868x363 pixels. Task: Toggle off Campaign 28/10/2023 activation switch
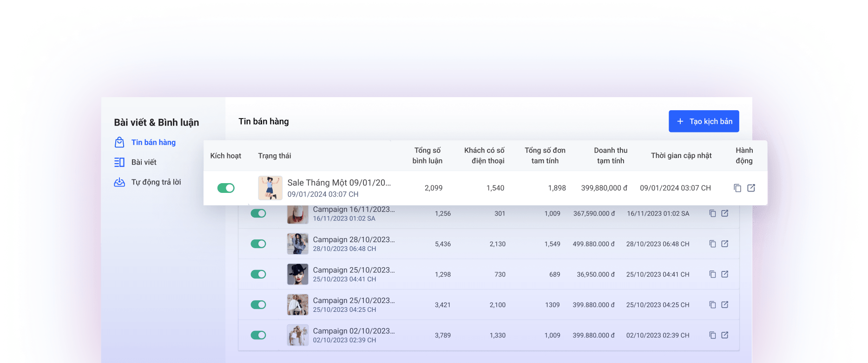point(258,244)
